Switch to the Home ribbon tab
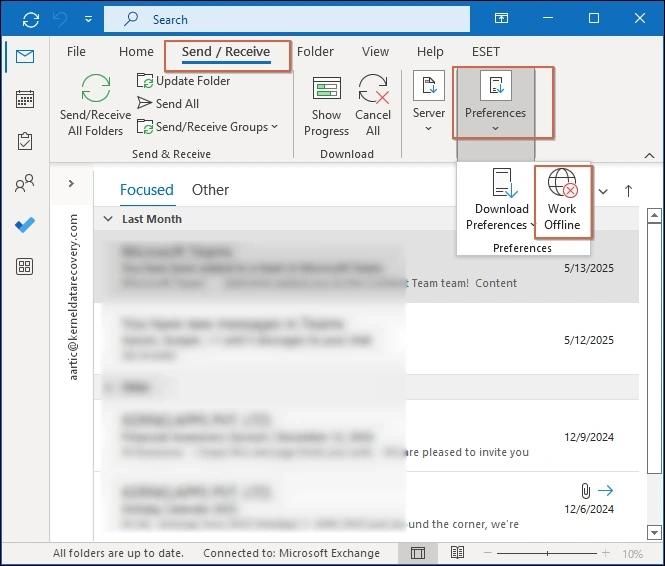This screenshot has width=665, height=566. pos(136,52)
